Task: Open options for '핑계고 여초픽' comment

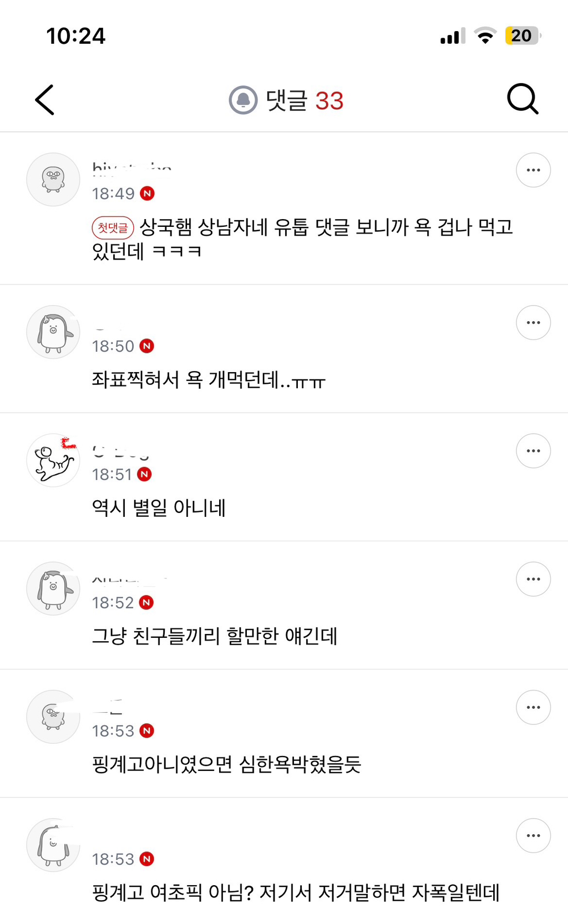Action: coord(533,835)
